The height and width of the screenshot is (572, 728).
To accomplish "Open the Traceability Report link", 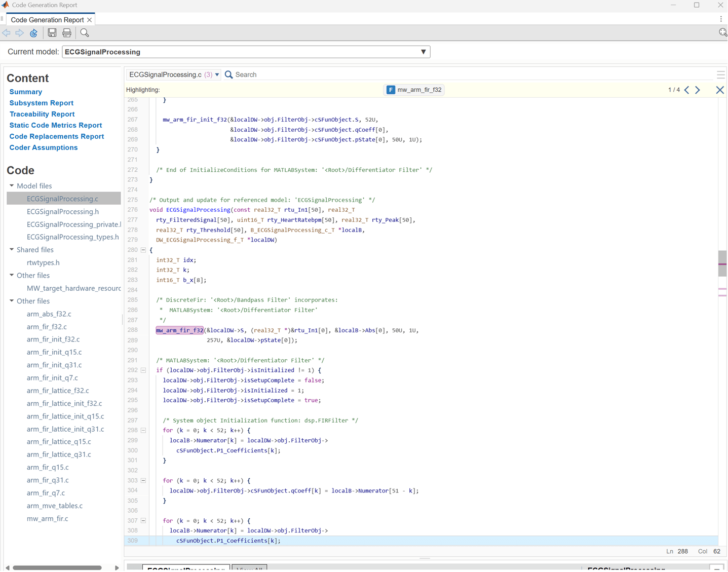I will (x=42, y=114).
